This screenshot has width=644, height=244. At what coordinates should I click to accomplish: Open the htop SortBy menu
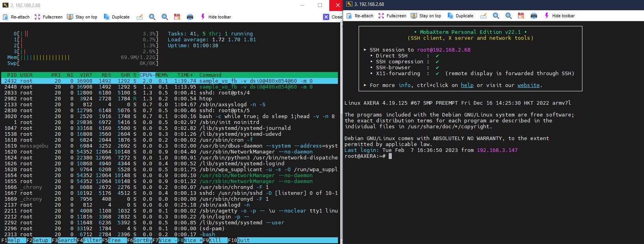tap(140, 240)
